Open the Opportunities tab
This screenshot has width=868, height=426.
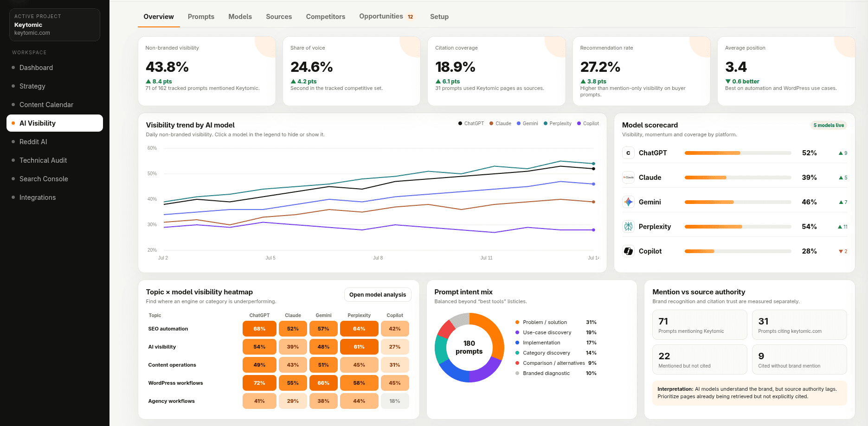tap(386, 17)
